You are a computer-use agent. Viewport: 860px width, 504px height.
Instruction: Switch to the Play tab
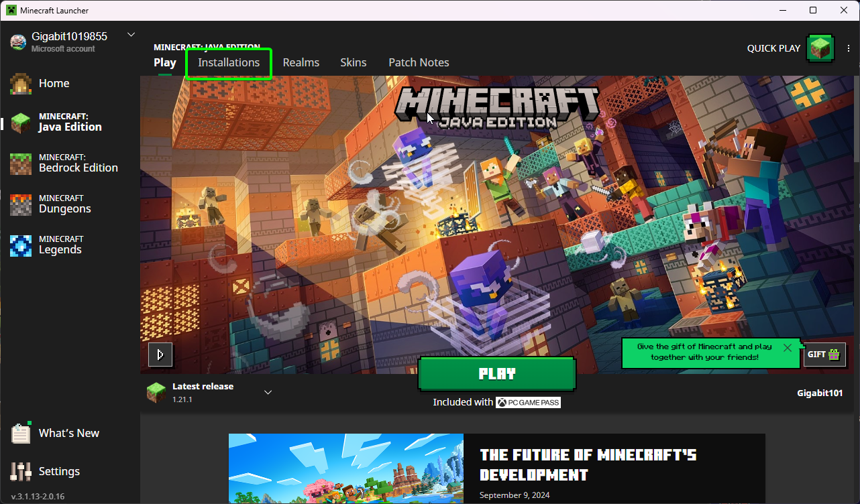click(x=165, y=62)
